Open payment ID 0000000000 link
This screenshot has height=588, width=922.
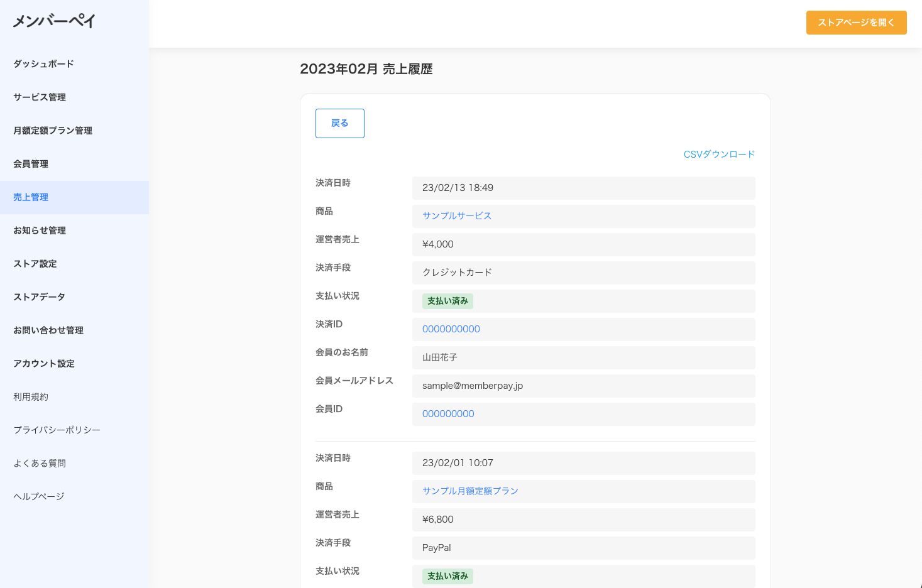tap(451, 329)
